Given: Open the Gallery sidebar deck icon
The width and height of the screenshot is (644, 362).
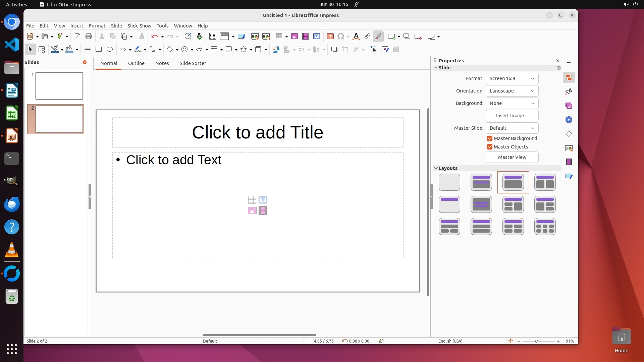Looking at the screenshot, I should [x=569, y=106].
